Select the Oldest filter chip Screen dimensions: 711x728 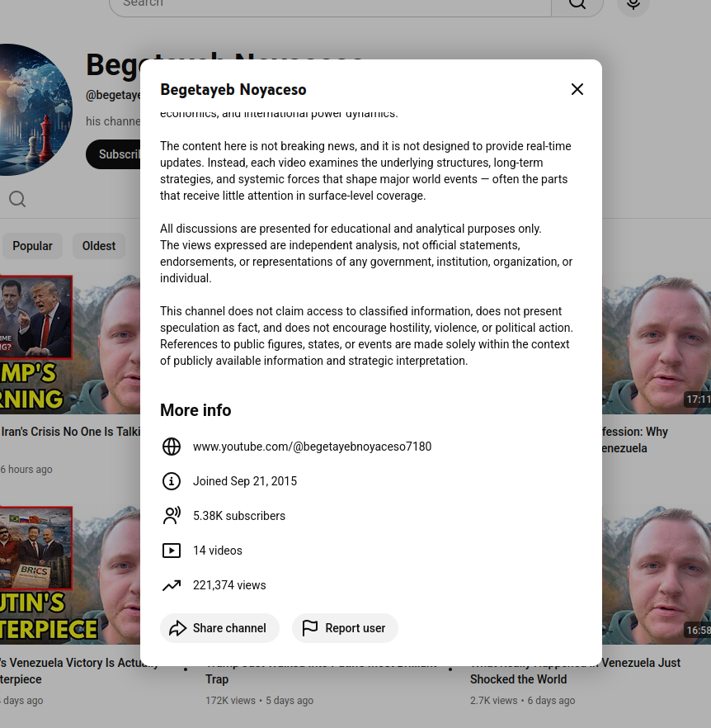[99, 246]
